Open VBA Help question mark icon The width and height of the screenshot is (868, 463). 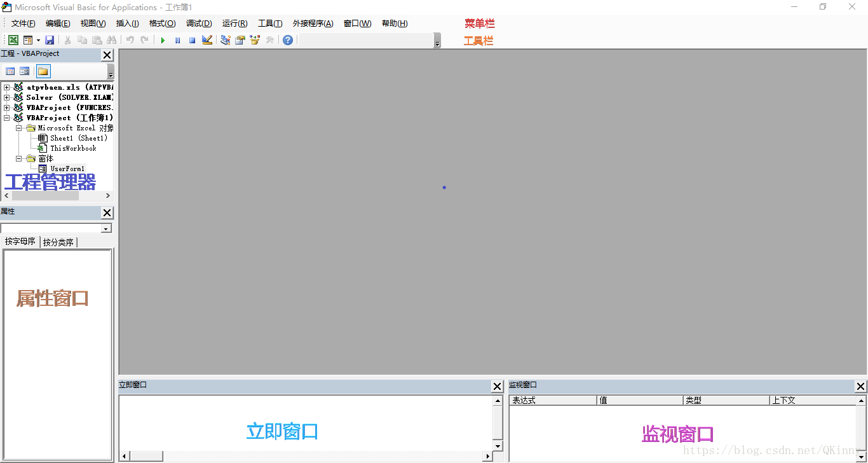point(288,40)
